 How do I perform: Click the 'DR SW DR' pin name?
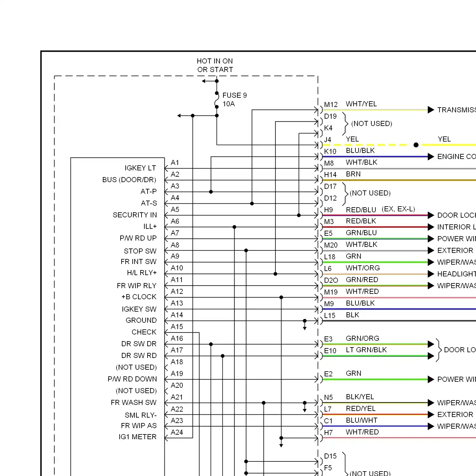coord(139,344)
